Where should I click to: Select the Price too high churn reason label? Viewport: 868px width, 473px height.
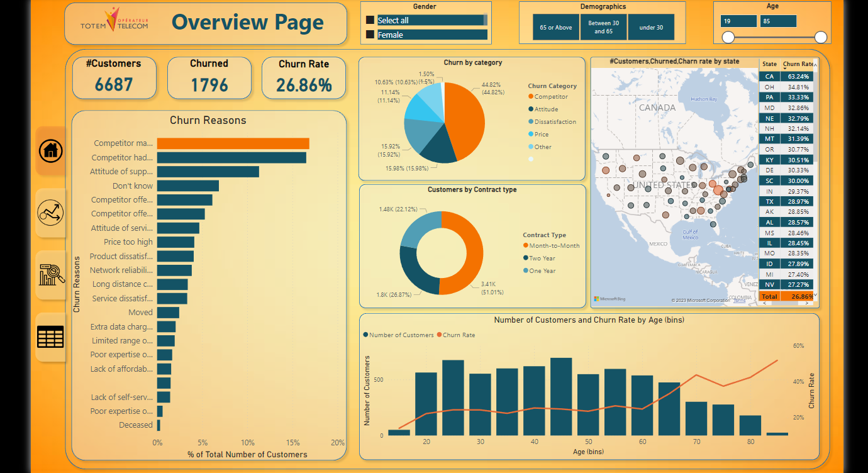(x=128, y=242)
